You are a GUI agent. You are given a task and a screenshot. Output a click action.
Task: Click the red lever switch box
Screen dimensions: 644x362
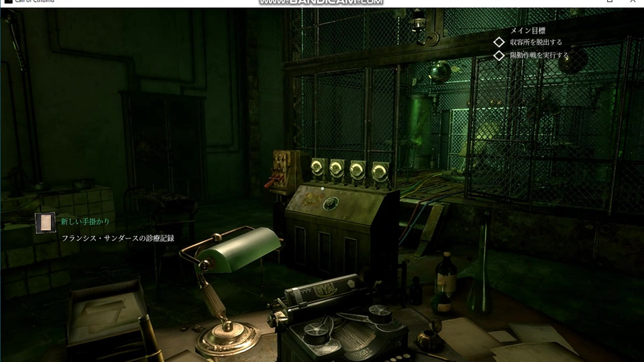(x=284, y=172)
